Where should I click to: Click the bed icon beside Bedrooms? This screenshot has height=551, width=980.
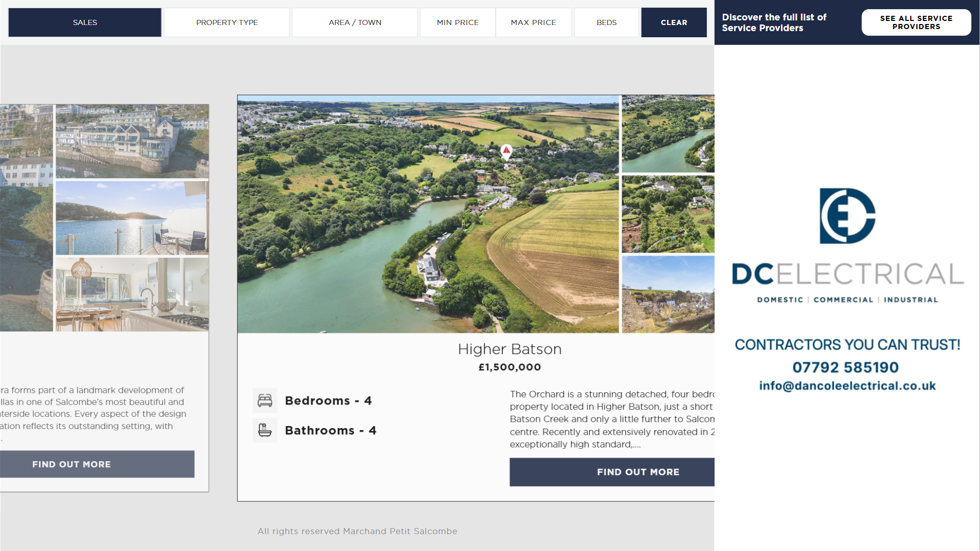[x=264, y=400]
